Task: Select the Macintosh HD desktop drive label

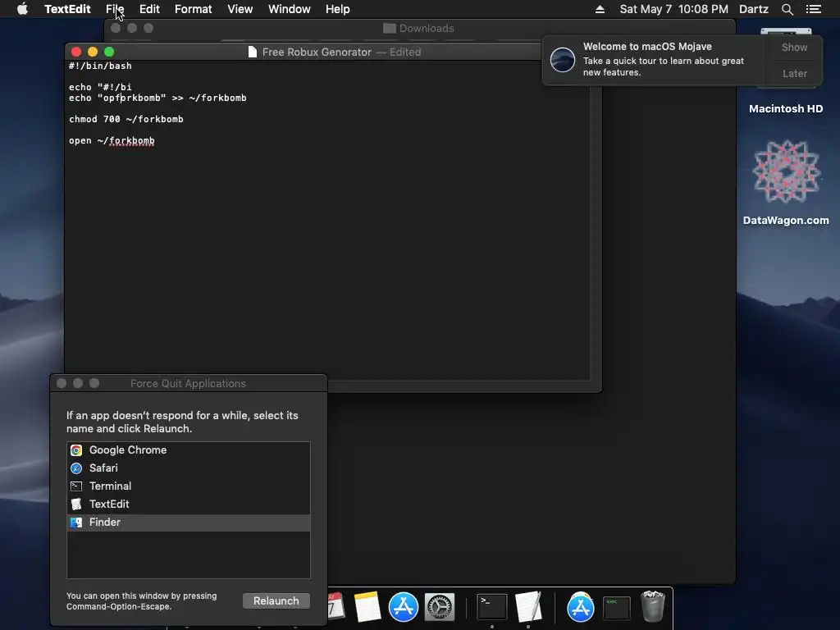Action: click(x=786, y=109)
